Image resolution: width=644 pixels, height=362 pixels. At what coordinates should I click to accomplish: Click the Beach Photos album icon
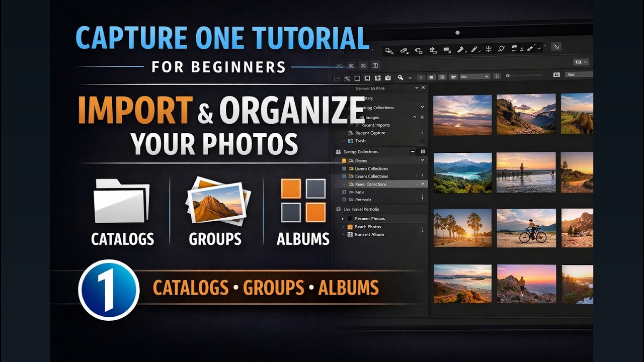point(350,227)
